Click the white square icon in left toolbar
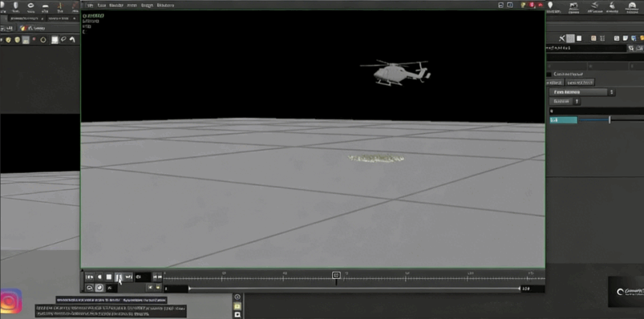This screenshot has height=319, width=644. pos(55,39)
